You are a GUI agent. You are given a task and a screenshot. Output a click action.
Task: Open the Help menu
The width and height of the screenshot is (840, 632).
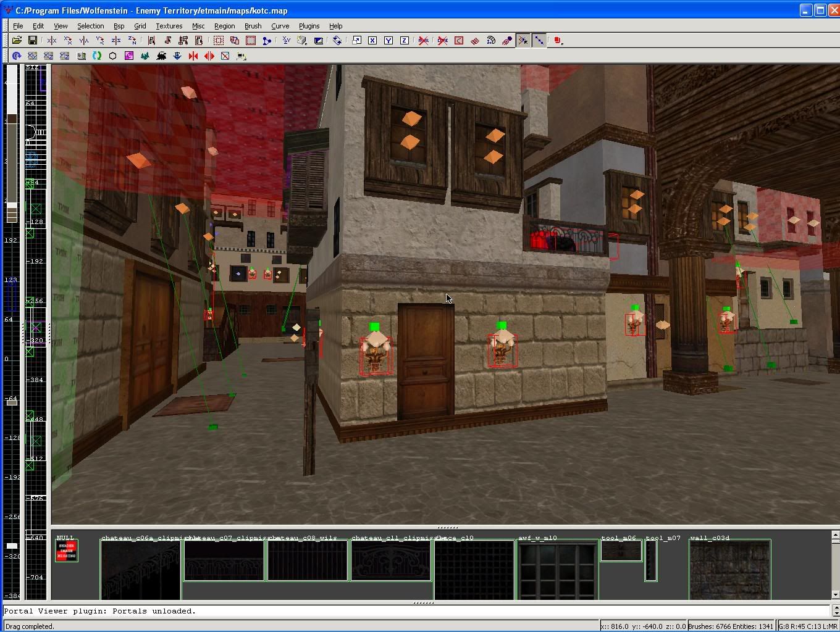[335, 26]
